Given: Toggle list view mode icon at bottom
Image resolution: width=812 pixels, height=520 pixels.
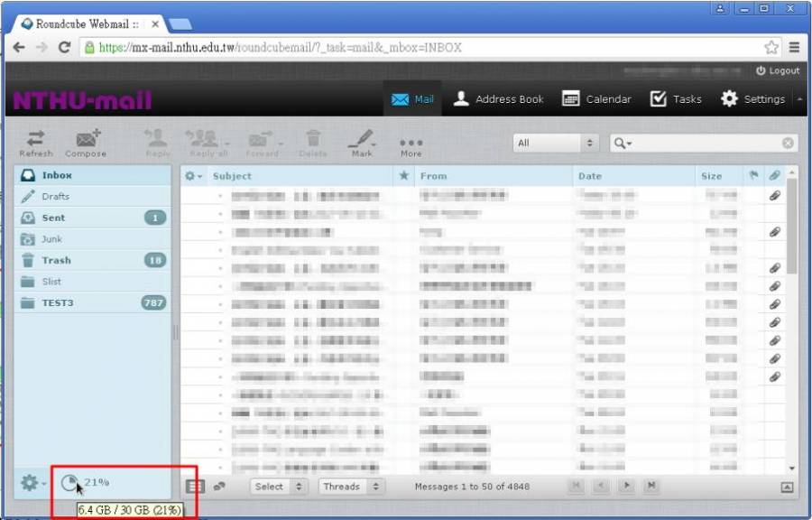Looking at the screenshot, I should point(195,487).
